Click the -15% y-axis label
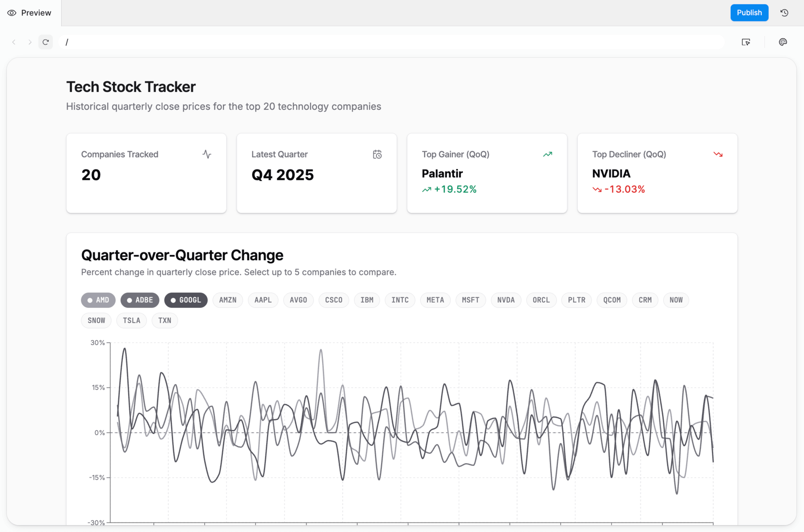 pos(97,478)
